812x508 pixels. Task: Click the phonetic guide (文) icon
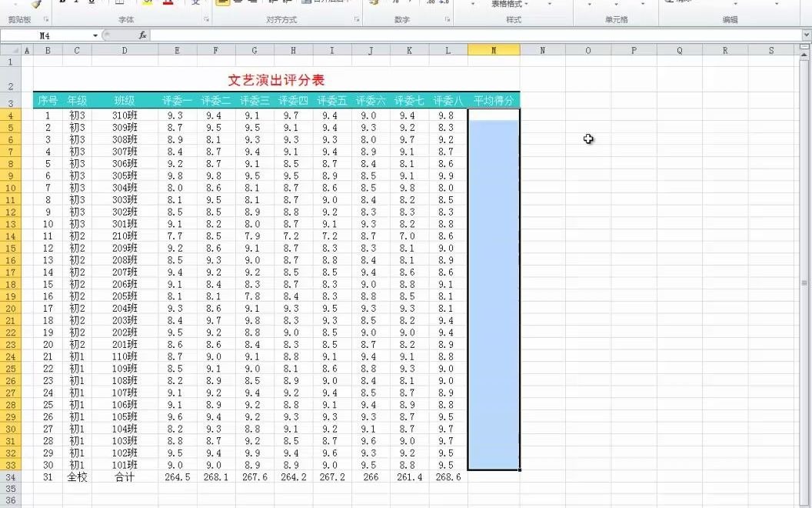click(x=197, y=4)
